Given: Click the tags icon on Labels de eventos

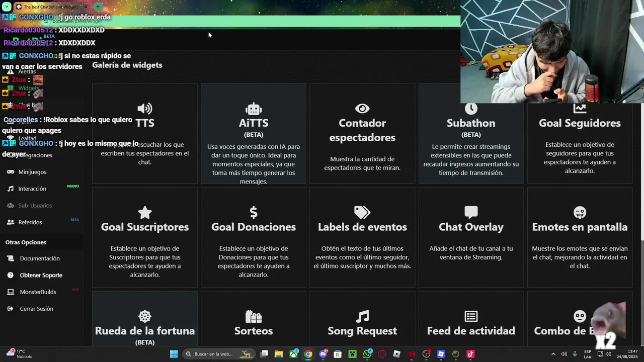Looking at the screenshot, I should pyautogui.click(x=362, y=212).
